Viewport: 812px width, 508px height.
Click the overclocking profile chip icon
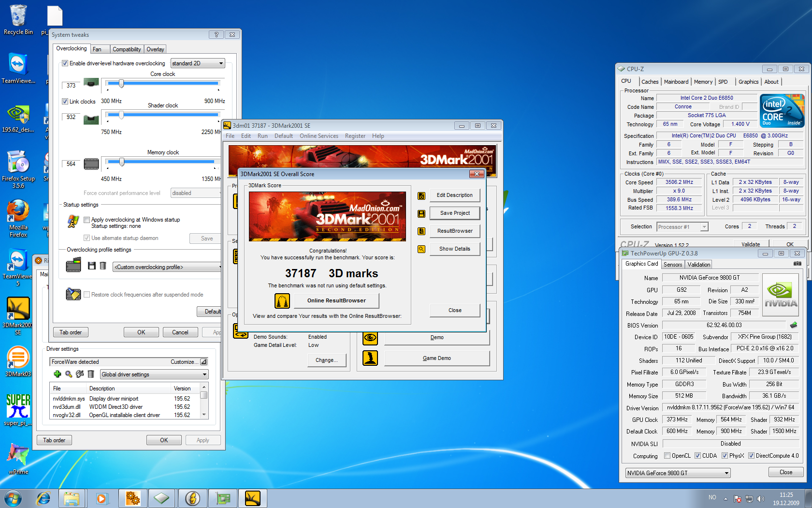pyautogui.click(x=73, y=265)
